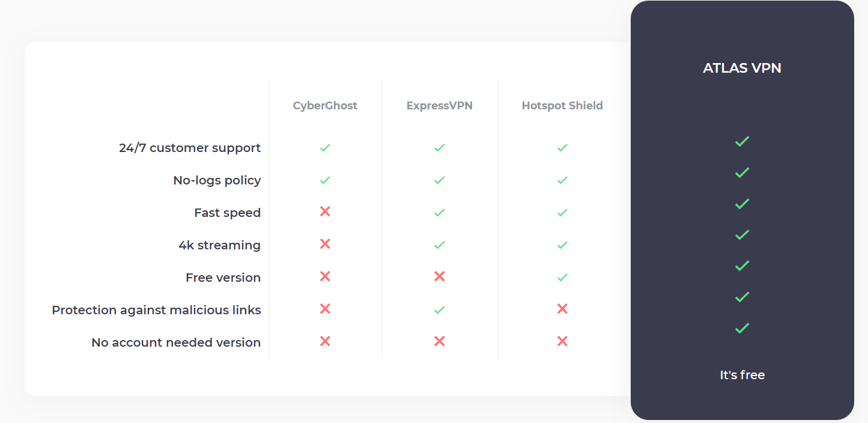Select the ExpressVPN column header

click(440, 106)
